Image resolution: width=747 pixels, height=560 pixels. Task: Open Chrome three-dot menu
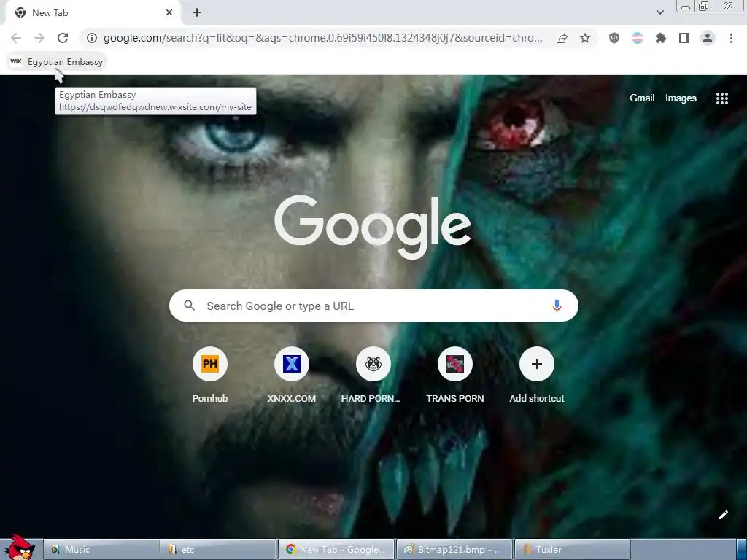click(731, 38)
